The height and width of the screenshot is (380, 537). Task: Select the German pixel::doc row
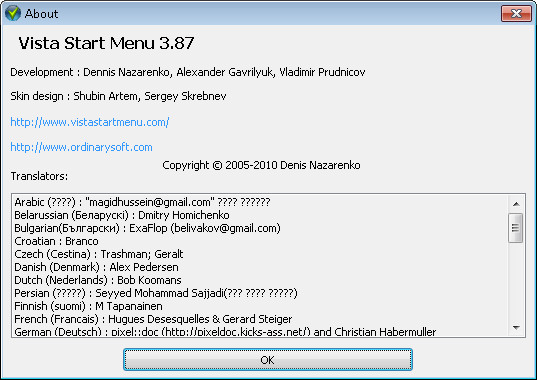(x=225, y=331)
